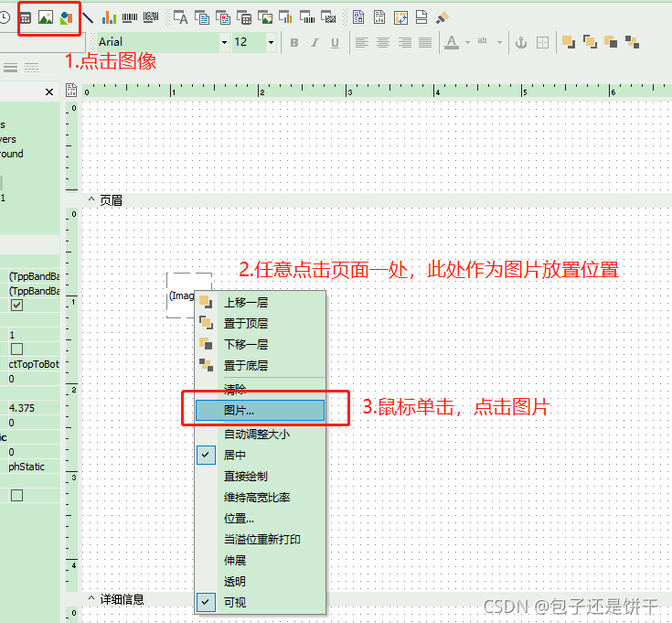Select the Shape component tool
672x623 pixels.
pyautogui.click(x=67, y=18)
